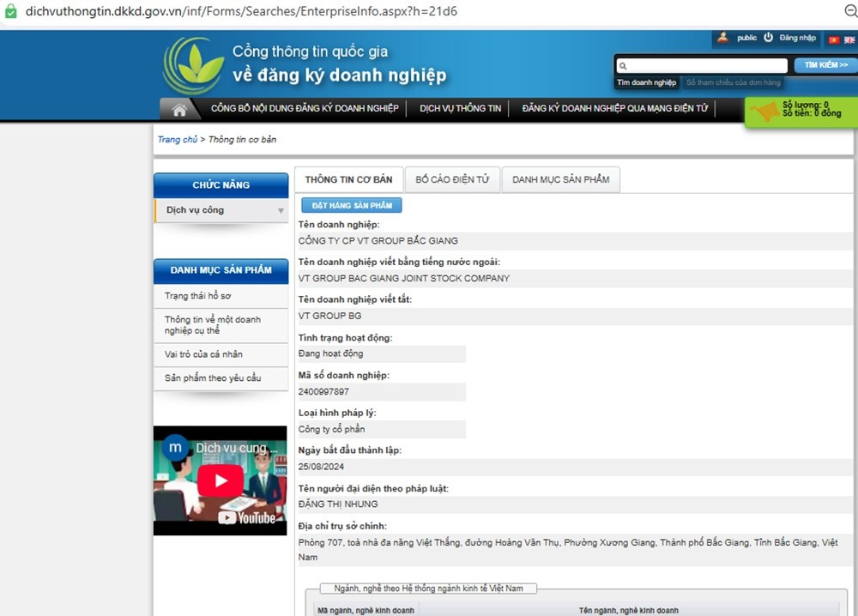This screenshot has width=858, height=616.
Task: Play the YouTube video thumbnail
Action: click(x=221, y=480)
